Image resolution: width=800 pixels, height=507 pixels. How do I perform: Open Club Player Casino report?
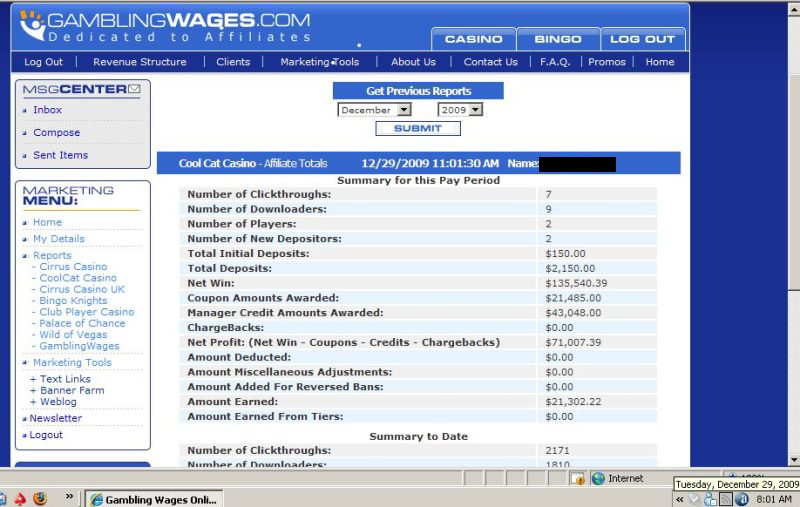point(87,312)
